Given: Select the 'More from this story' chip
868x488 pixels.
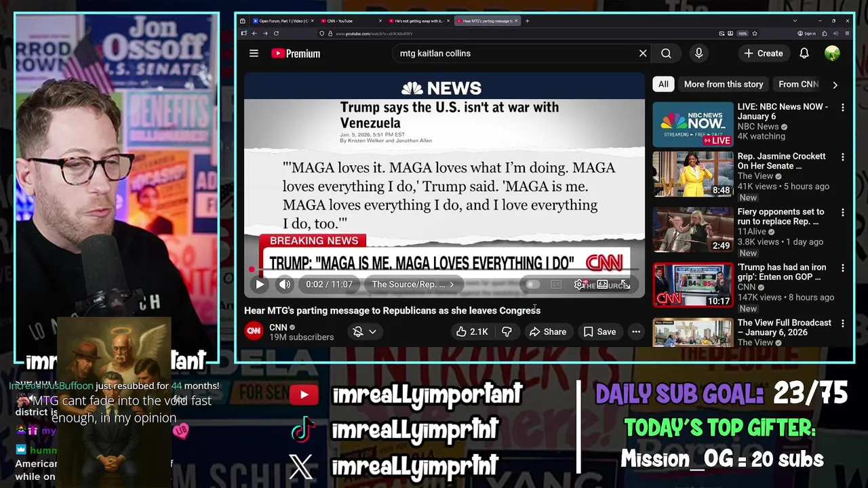Looking at the screenshot, I should coord(724,84).
